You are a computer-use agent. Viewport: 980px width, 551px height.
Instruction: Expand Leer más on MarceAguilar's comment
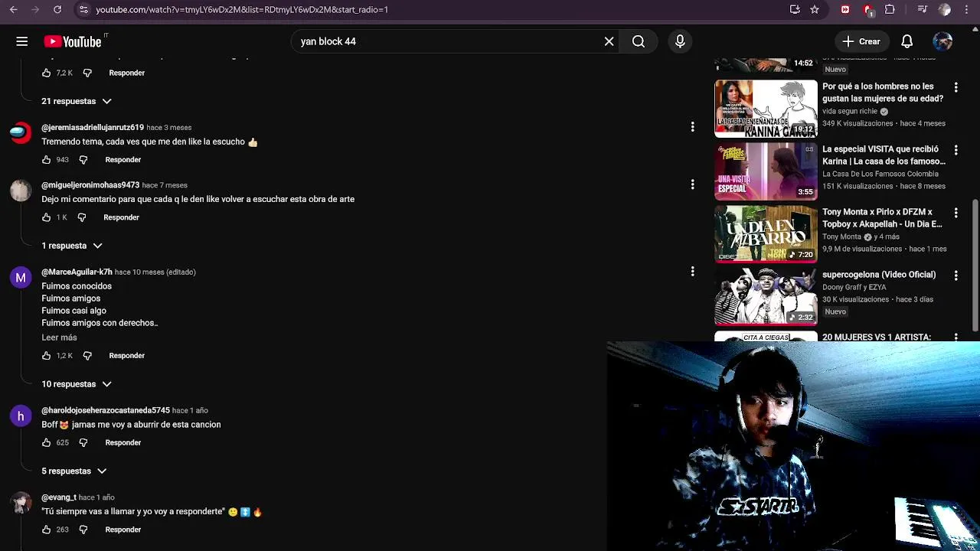point(59,337)
